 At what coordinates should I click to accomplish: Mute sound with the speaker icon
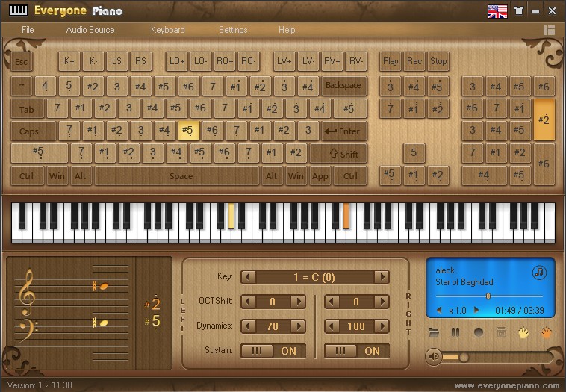pyautogui.click(x=433, y=357)
